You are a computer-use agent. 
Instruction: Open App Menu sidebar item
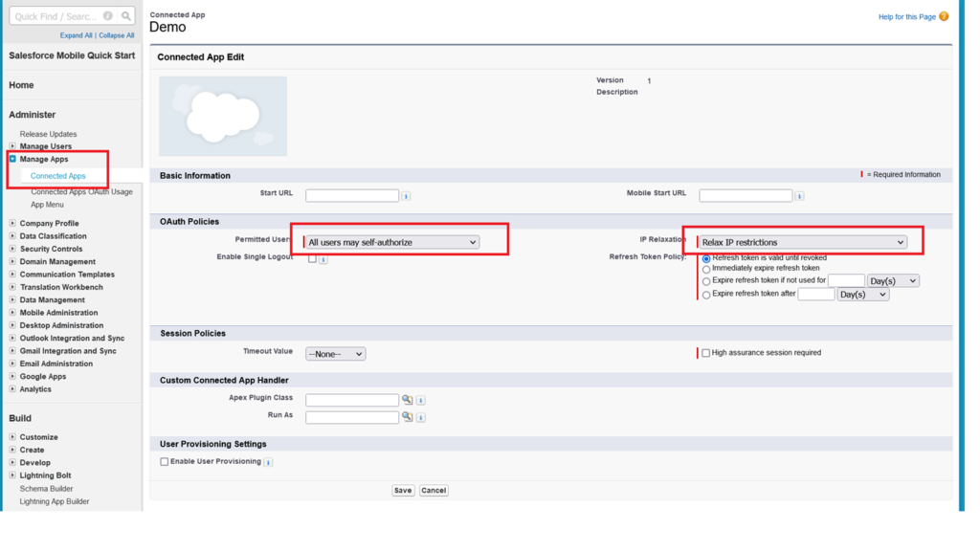click(x=48, y=205)
